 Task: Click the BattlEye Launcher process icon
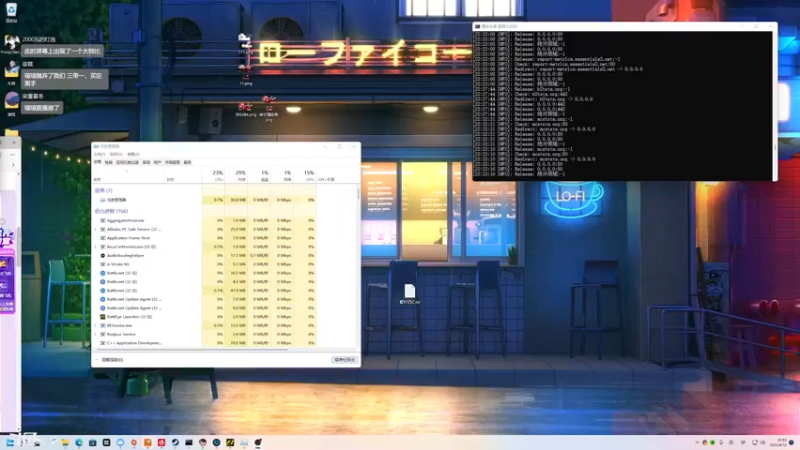103,316
